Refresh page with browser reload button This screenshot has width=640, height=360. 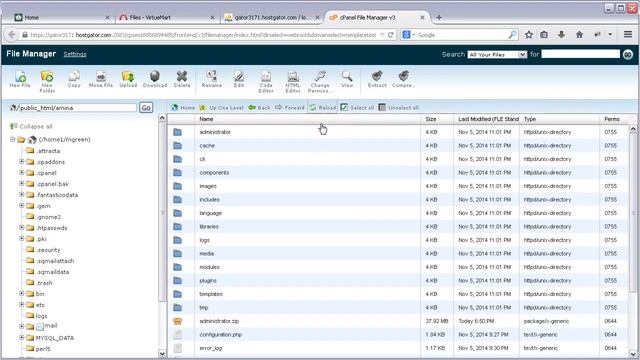(x=391, y=35)
